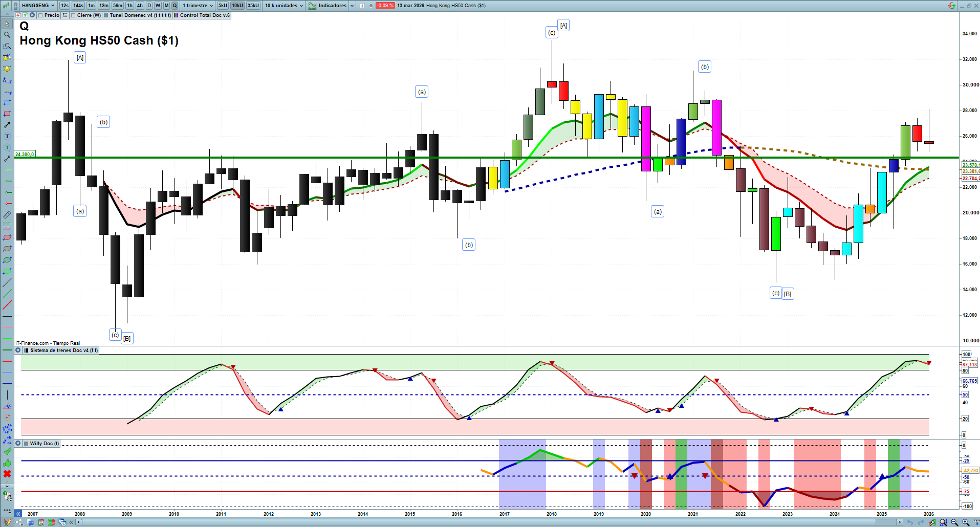Toggle the Cierre (W) checkbox
The height and width of the screenshot is (527, 980).
(x=74, y=15)
